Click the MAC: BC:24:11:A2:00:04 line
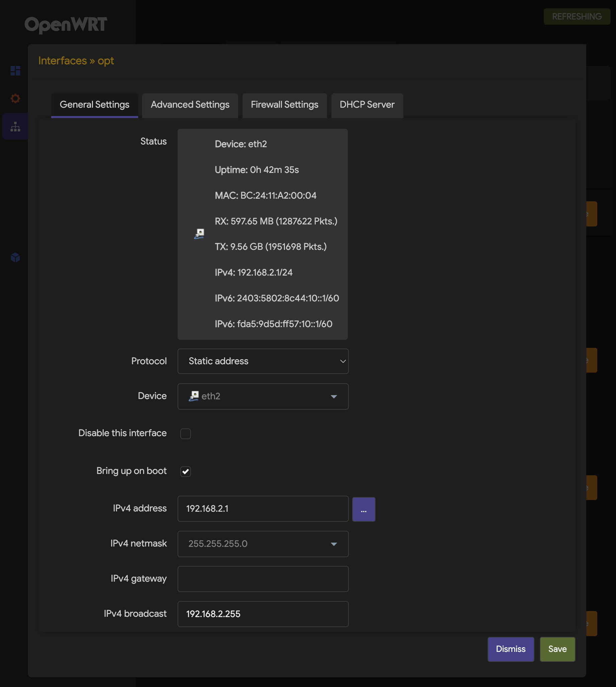 pyautogui.click(x=266, y=196)
